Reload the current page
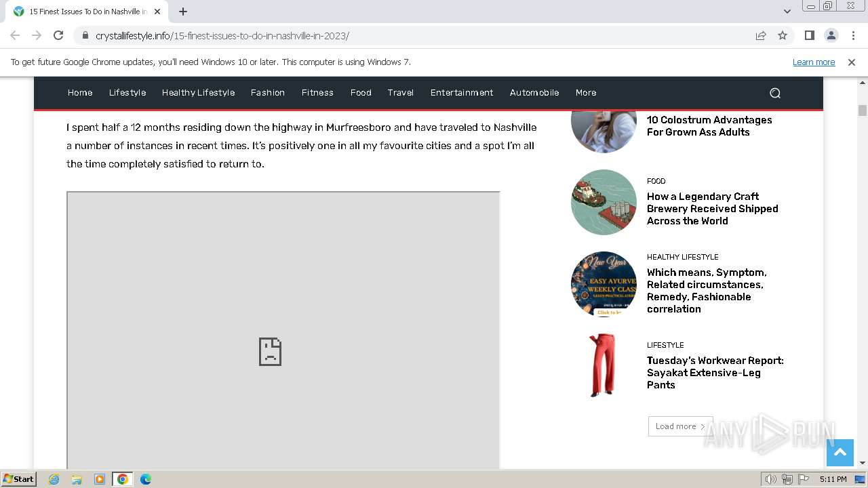 coord(58,35)
